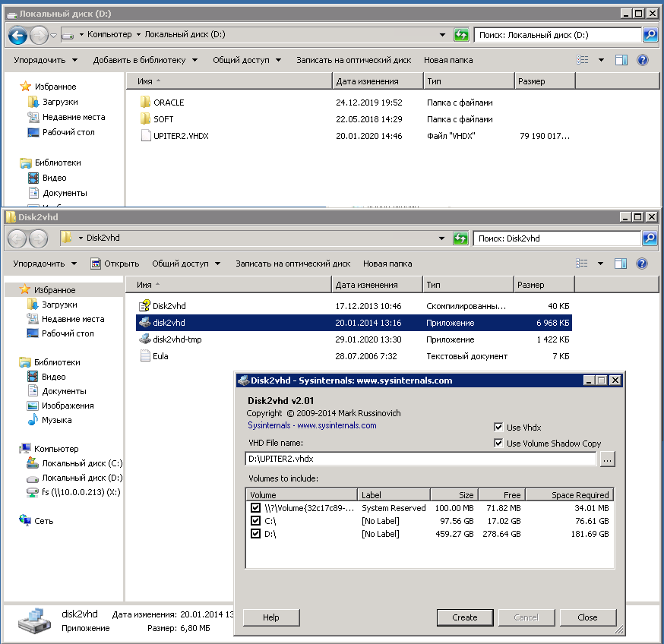Select Disk2vhd compiled help file icon
The height and width of the screenshot is (644, 664).
click(x=145, y=306)
